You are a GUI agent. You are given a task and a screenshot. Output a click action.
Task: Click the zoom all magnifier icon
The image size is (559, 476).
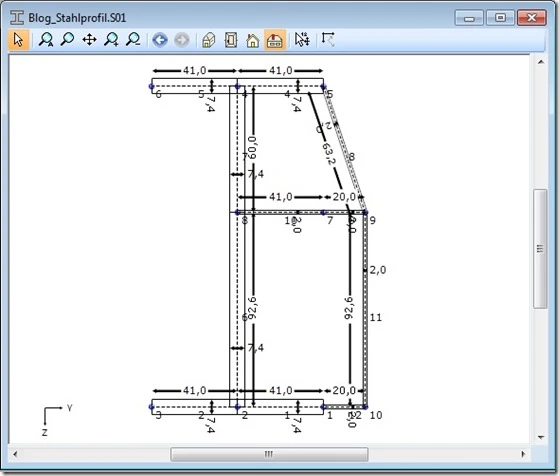coord(46,40)
